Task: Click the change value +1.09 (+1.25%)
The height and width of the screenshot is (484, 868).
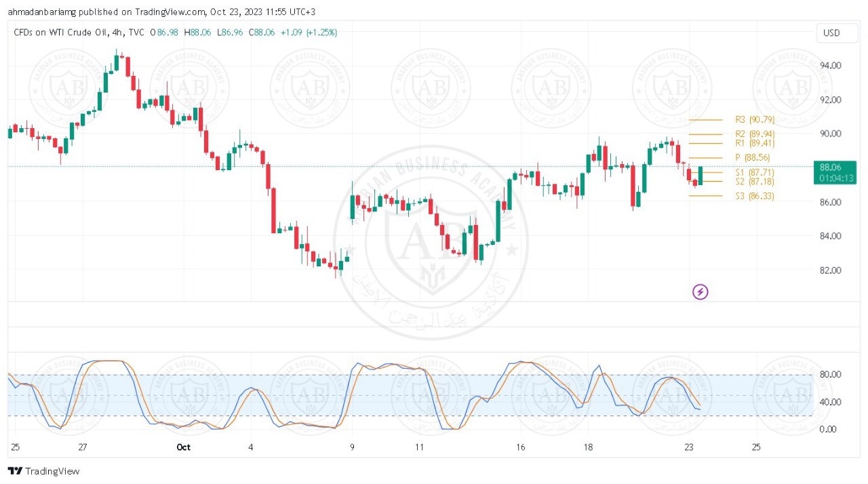Action: click(309, 33)
